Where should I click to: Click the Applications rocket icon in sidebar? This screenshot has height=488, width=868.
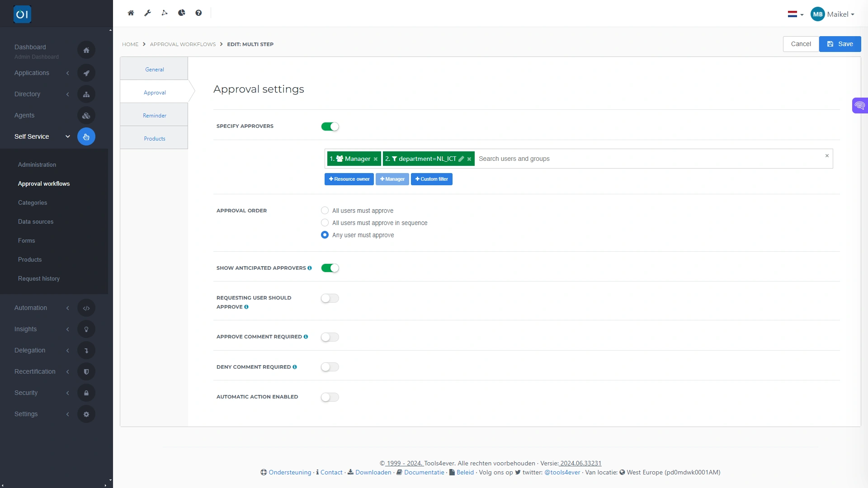tap(86, 73)
